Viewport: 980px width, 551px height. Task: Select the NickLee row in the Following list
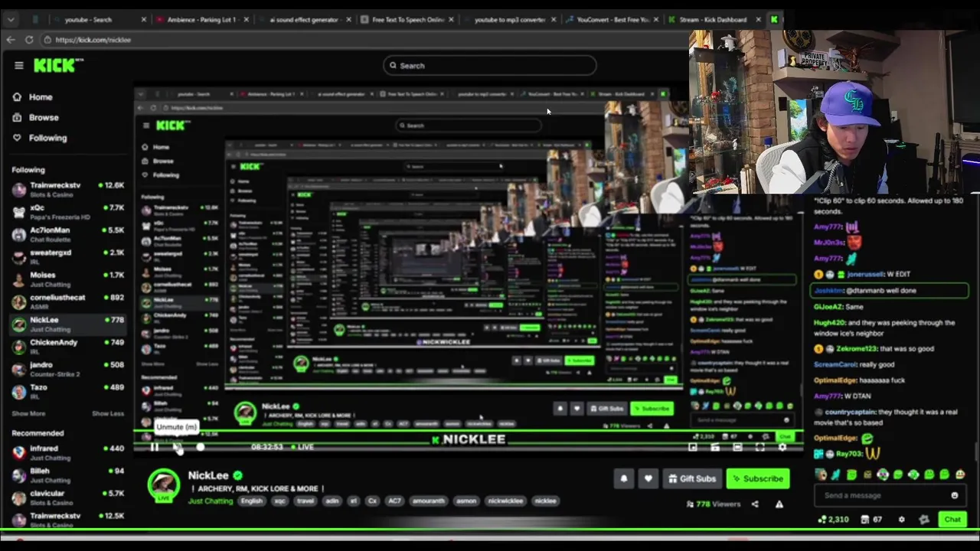67,324
